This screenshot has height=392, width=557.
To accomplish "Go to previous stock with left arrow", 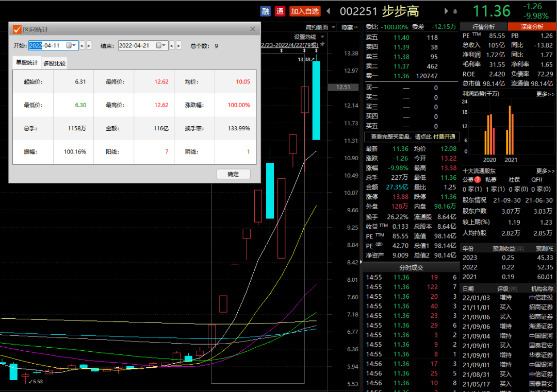I will click(x=328, y=11).
